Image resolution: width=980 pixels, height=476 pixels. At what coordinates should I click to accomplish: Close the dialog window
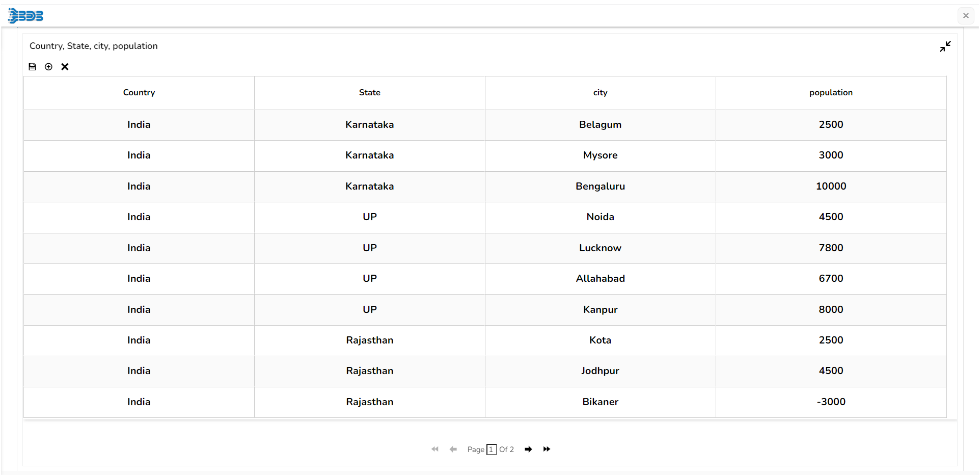pyautogui.click(x=966, y=15)
